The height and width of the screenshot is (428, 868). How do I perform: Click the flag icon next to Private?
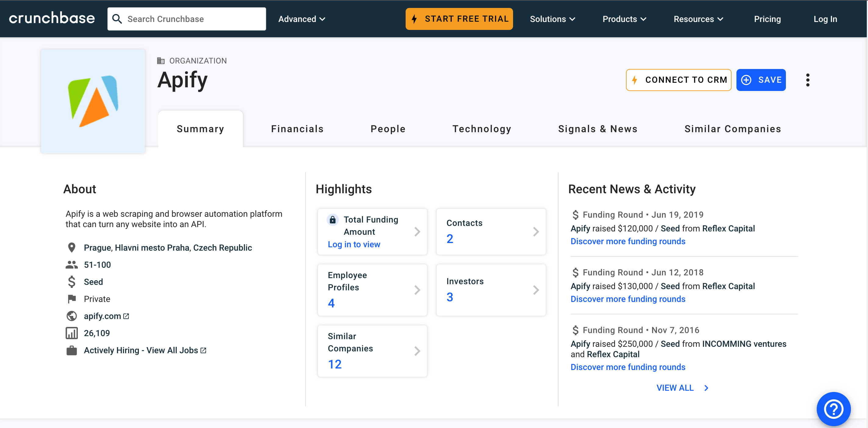click(71, 299)
